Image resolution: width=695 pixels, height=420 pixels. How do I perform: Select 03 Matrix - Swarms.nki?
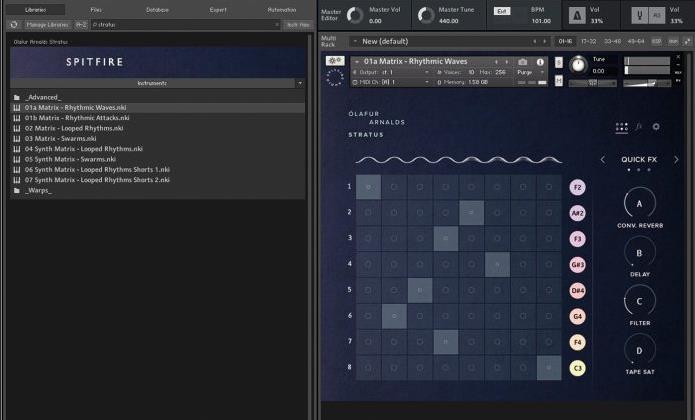(x=157, y=138)
